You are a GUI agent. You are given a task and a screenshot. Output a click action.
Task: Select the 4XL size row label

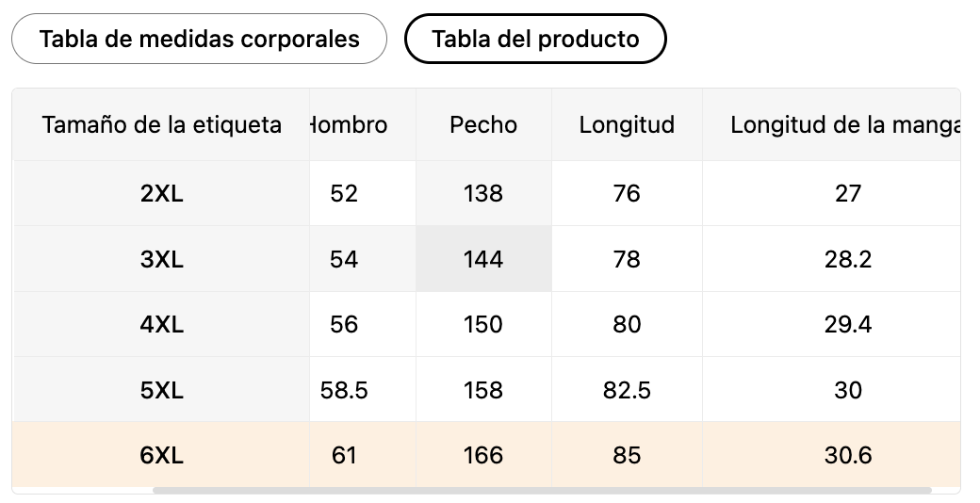tap(161, 324)
